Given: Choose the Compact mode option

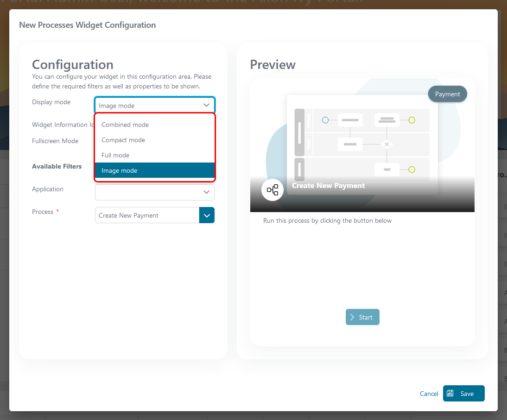Looking at the screenshot, I should coord(123,140).
